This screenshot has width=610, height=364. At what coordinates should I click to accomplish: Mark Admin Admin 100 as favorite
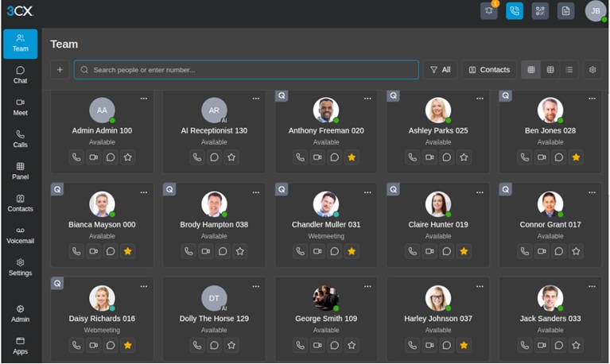127,157
